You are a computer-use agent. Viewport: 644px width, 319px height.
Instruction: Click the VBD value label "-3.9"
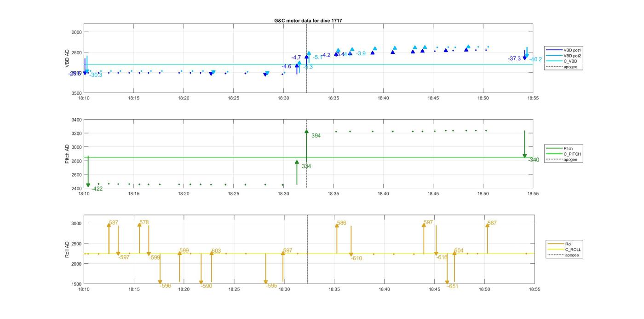[x=361, y=54]
